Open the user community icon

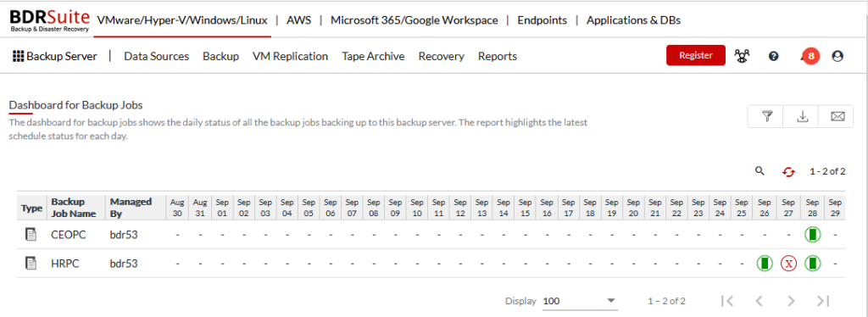tap(742, 55)
